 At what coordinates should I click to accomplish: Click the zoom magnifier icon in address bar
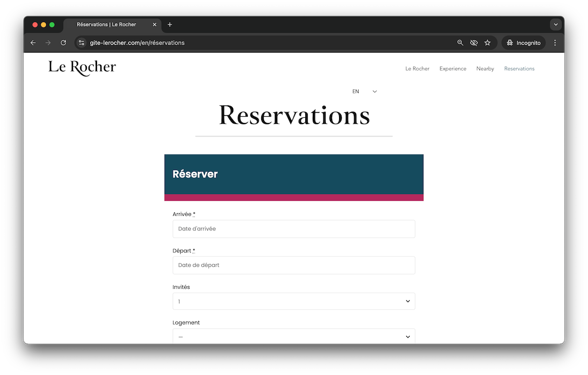pyautogui.click(x=460, y=43)
